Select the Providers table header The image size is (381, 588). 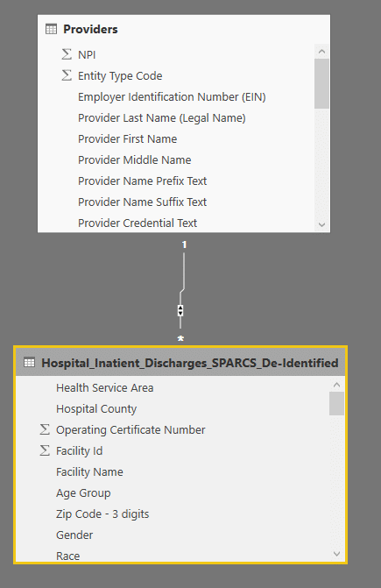point(184,29)
